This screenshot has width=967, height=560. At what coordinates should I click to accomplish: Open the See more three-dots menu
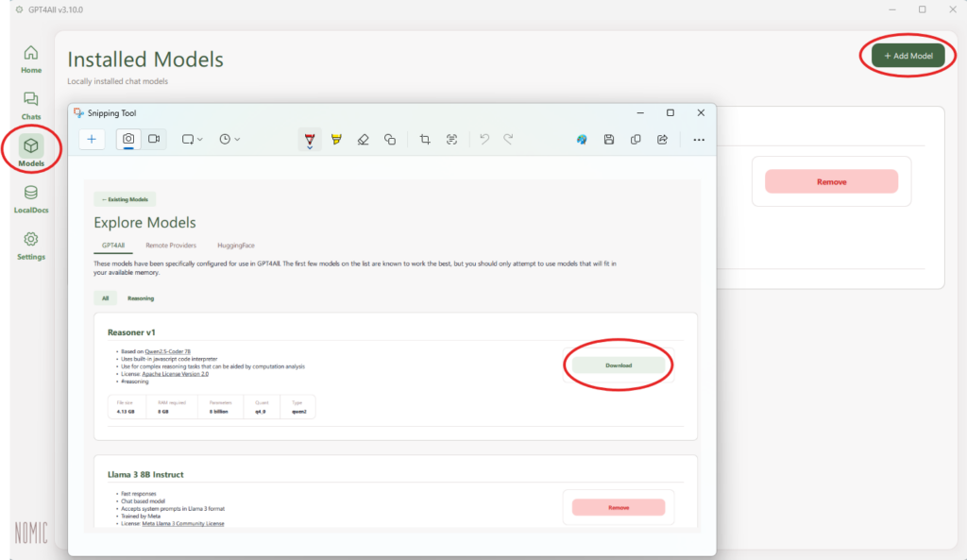[x=699, y=140]
